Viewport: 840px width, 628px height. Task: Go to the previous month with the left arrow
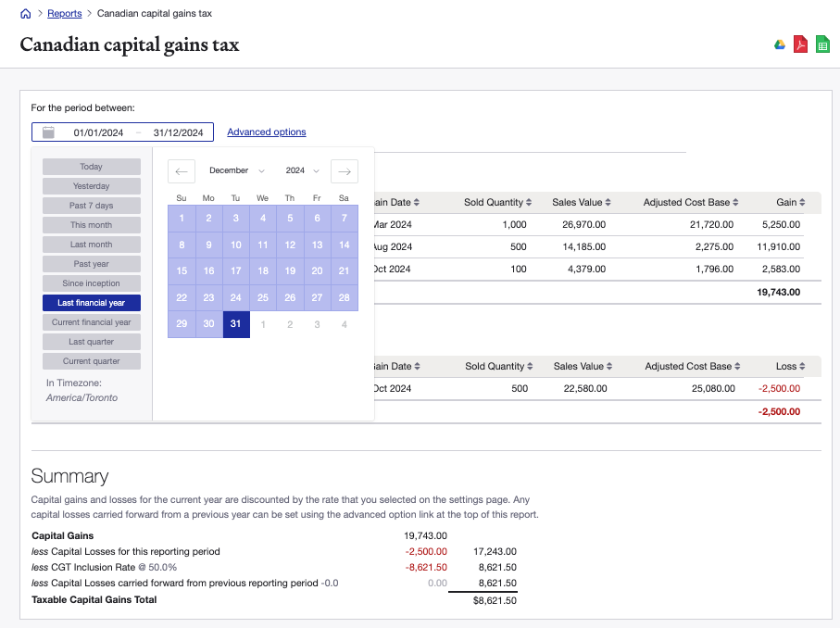tap(182, 171)
